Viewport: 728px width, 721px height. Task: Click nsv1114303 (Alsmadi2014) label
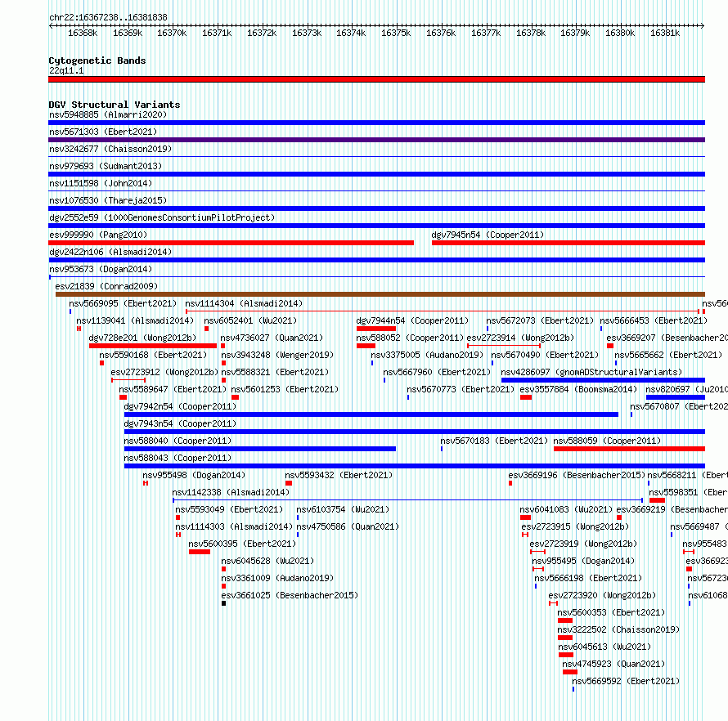tap(234, 526)
